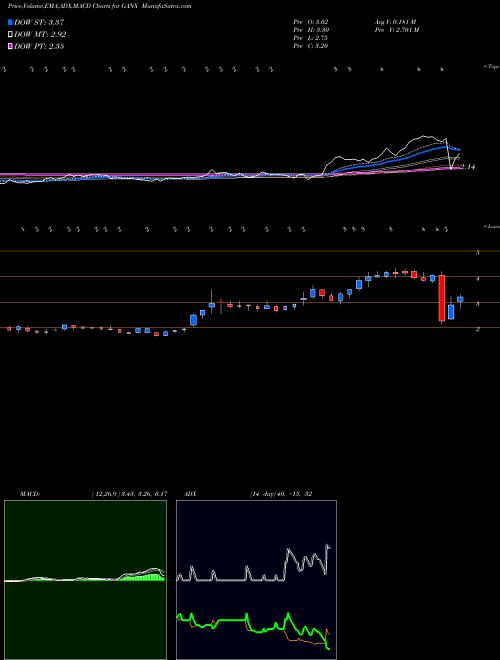This screenshot has height=660, width=500.
Task: Click the MACD (12,26,9) values text
Action: pyautogui.click(x=129, y=494)
